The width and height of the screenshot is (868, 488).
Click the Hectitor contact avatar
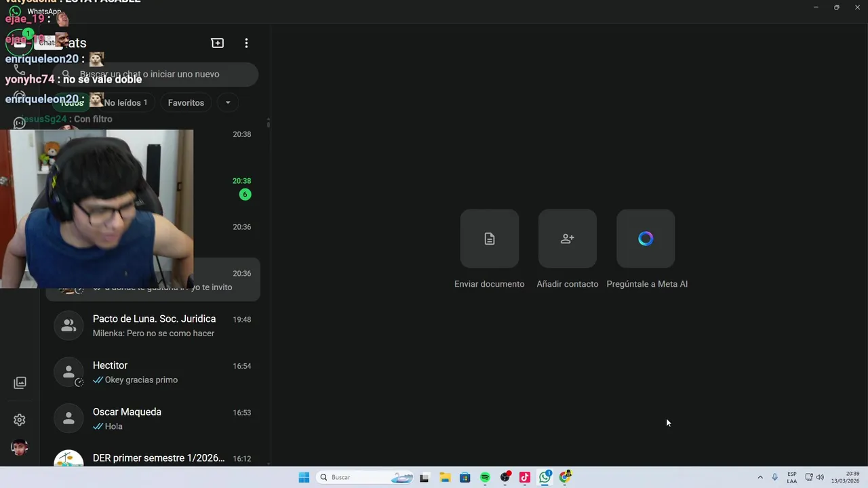point(68,372)
